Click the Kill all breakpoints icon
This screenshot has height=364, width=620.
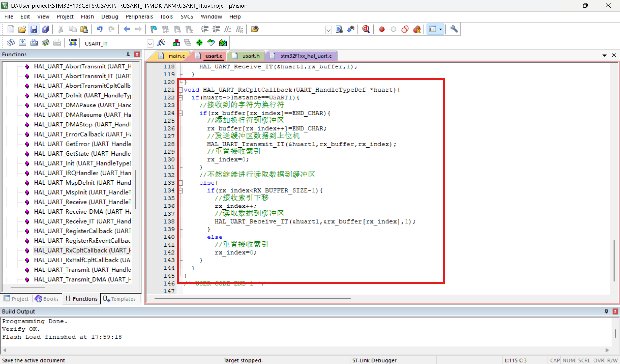point(417,29)
